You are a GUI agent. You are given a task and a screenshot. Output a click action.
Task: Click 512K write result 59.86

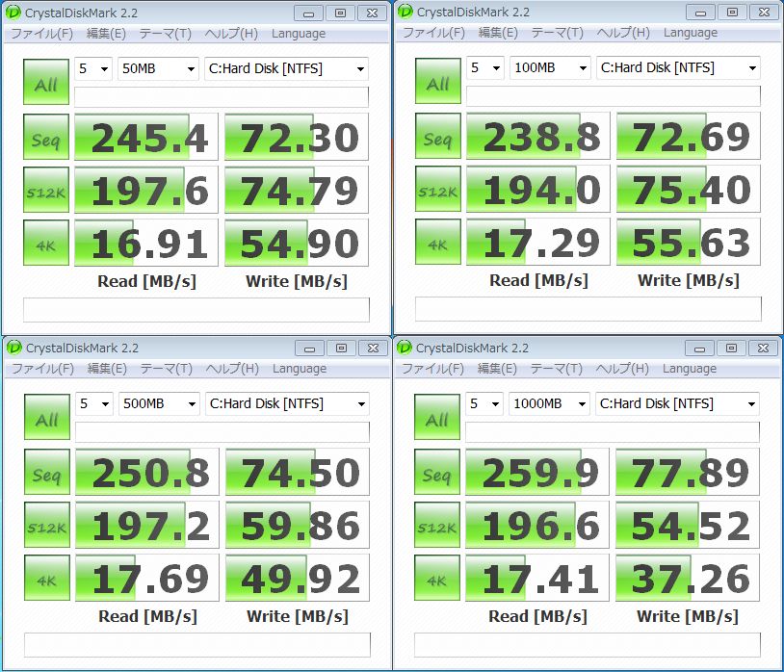click(x=298, y=525)
